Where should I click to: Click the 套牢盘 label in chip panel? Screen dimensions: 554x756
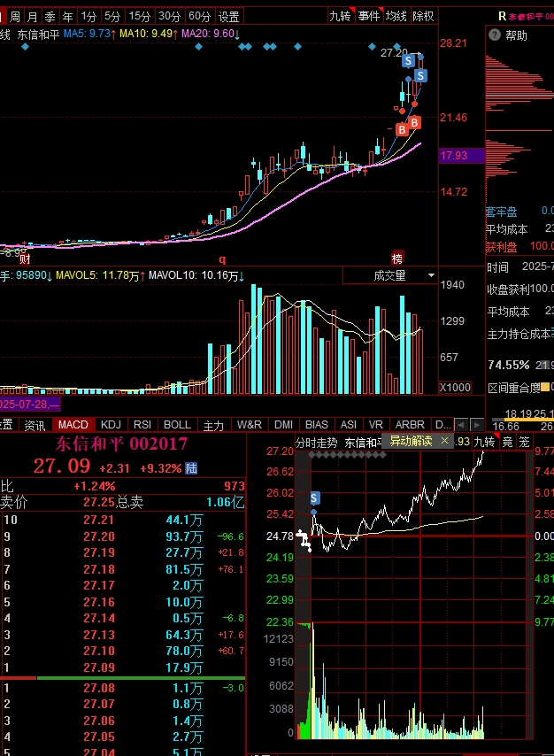502,212
